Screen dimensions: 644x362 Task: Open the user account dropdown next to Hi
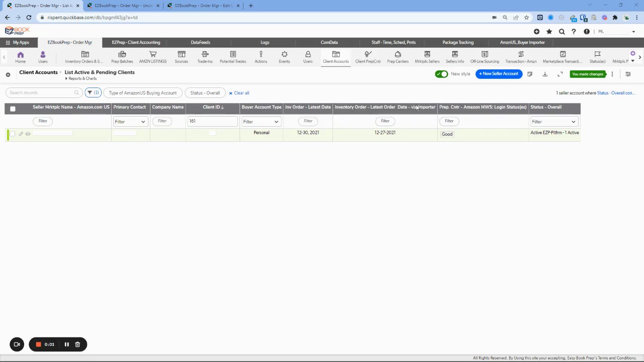632,31
